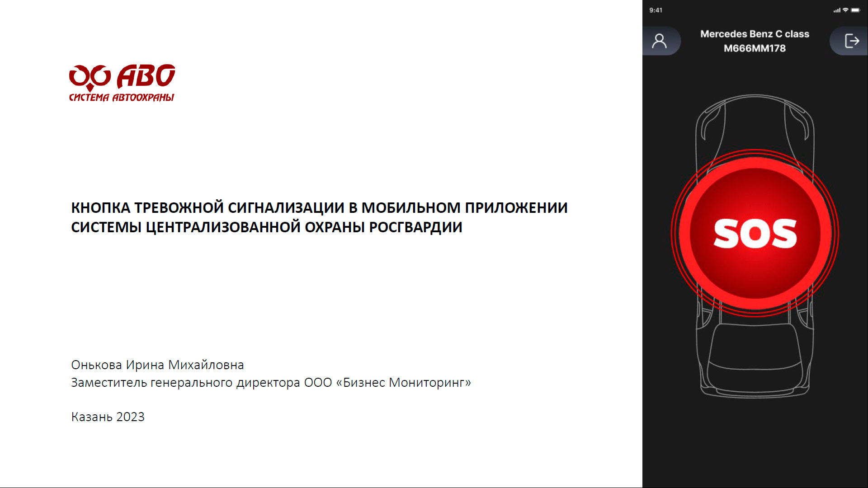
Task: Click the car outline rear windshield
Action: [x=755, y=346]
